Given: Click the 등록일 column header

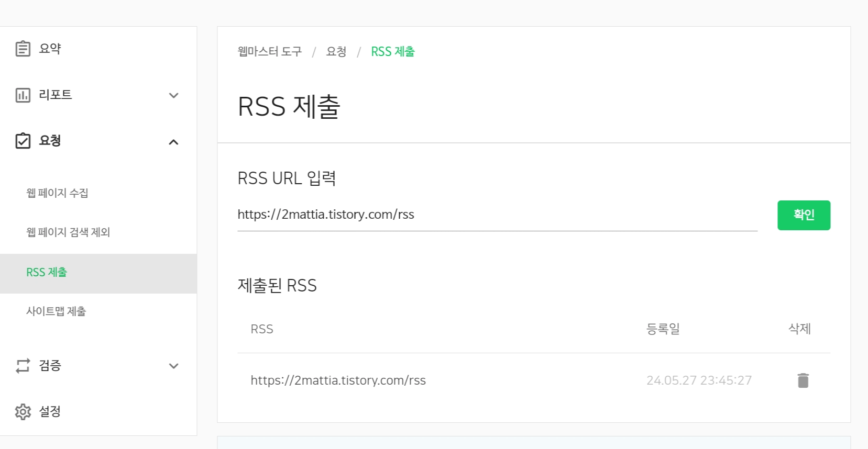Looking at the screenshot, I should [663, 329].
